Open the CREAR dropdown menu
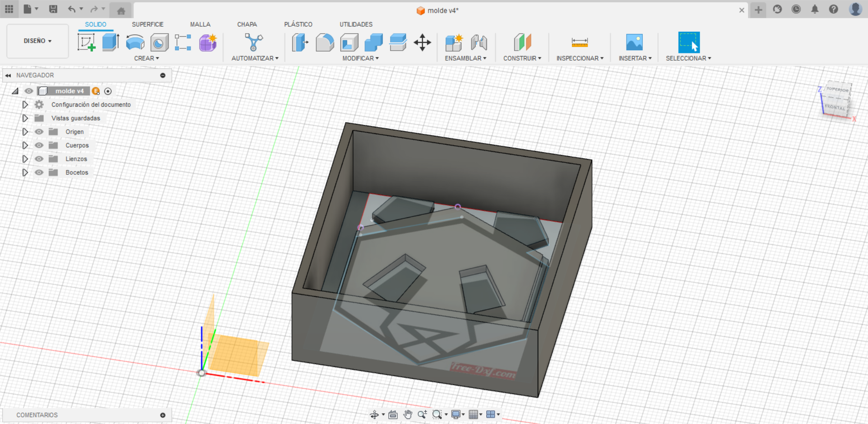 point(146,58)
